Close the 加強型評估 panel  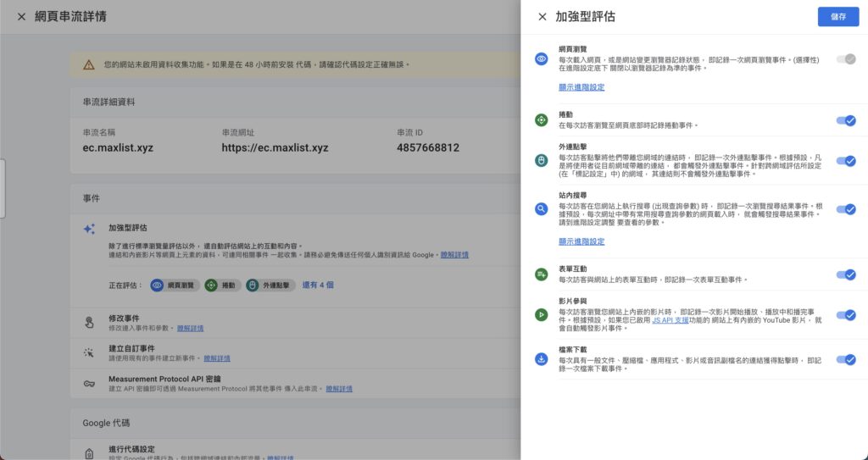pyautogui.click(x=542, y=17)
